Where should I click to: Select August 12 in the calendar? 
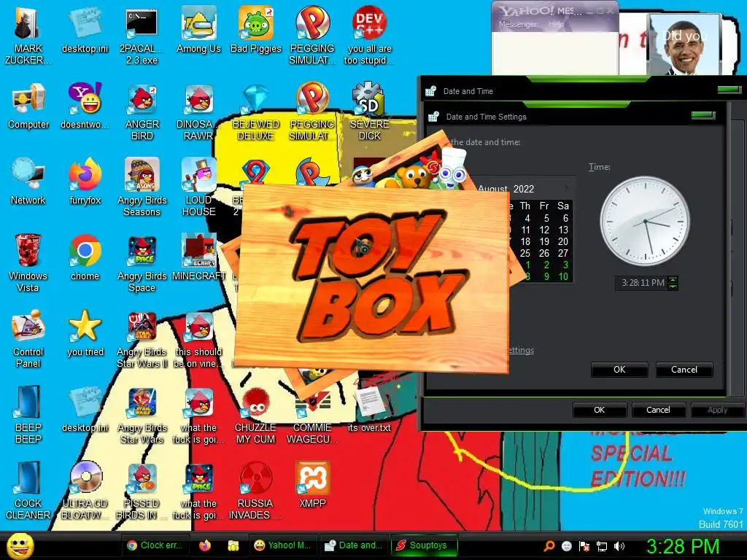coord(544,230)
